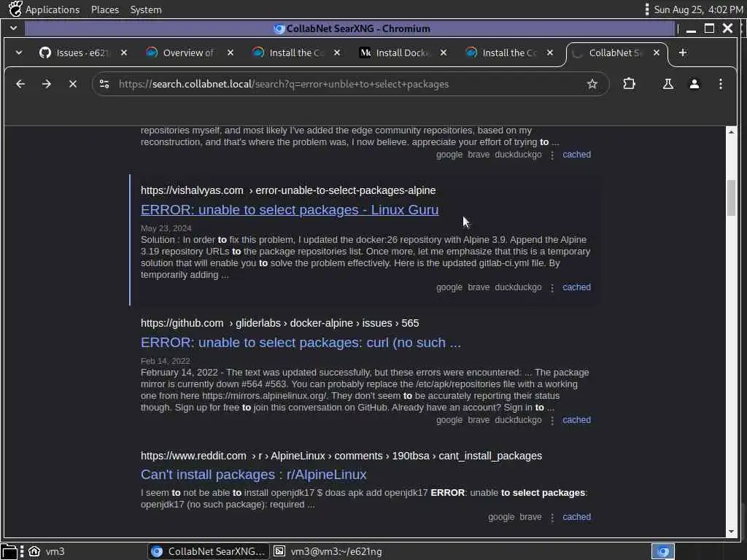Click the 'May 23, 2024' date text
The image size is (747, 560).
(x=166, y=228)
